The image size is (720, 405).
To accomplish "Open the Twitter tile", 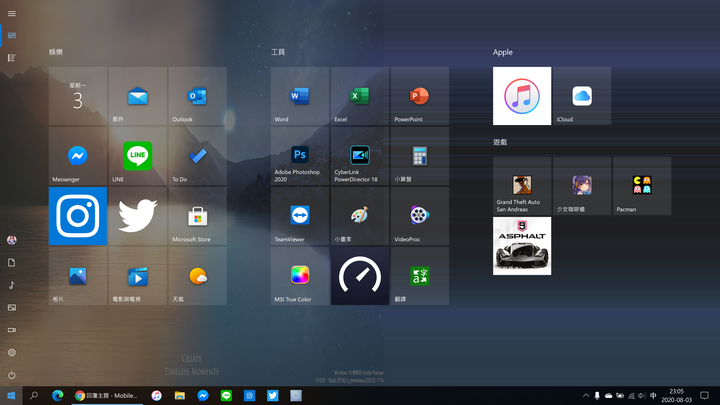I will point(138,216).
